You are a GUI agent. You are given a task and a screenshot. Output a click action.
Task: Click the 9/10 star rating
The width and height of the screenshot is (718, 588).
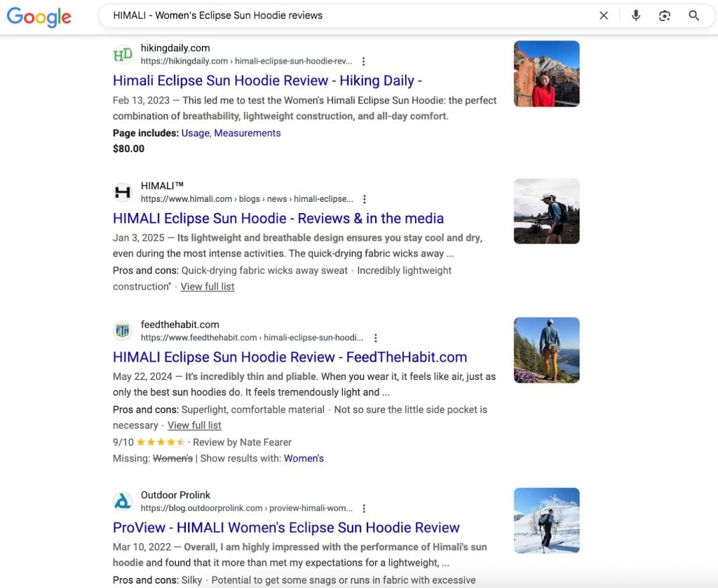(149, 442)
